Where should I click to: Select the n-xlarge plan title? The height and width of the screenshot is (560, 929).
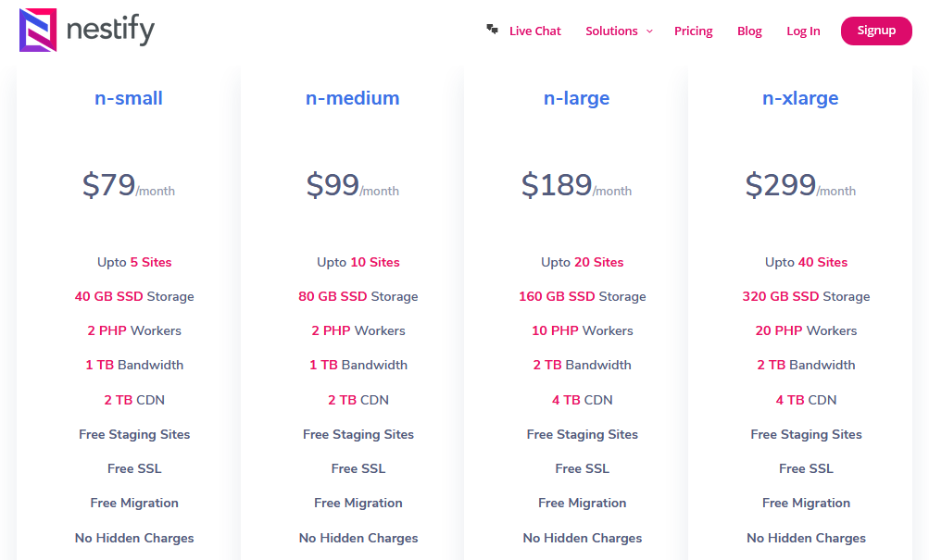799,98
